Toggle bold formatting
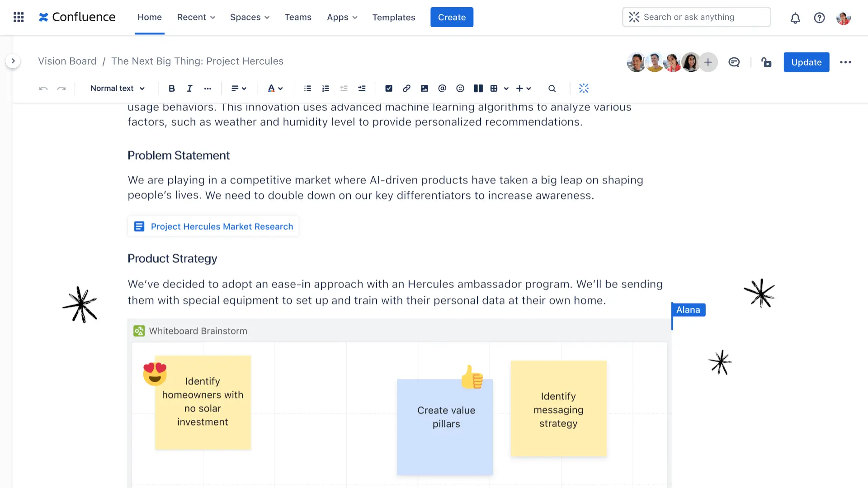Viewport: 868px width, 488px height. click(x=171, y=89)
